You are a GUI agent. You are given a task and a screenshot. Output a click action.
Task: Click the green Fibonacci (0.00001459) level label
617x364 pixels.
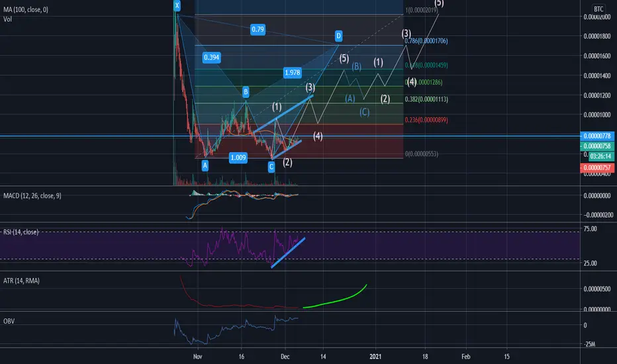426,66
